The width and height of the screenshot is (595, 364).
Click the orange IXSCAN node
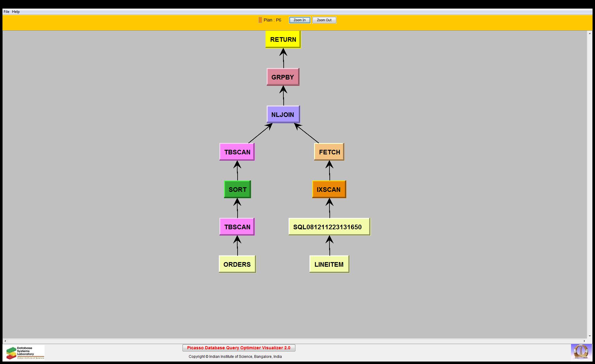click(329, 189)
